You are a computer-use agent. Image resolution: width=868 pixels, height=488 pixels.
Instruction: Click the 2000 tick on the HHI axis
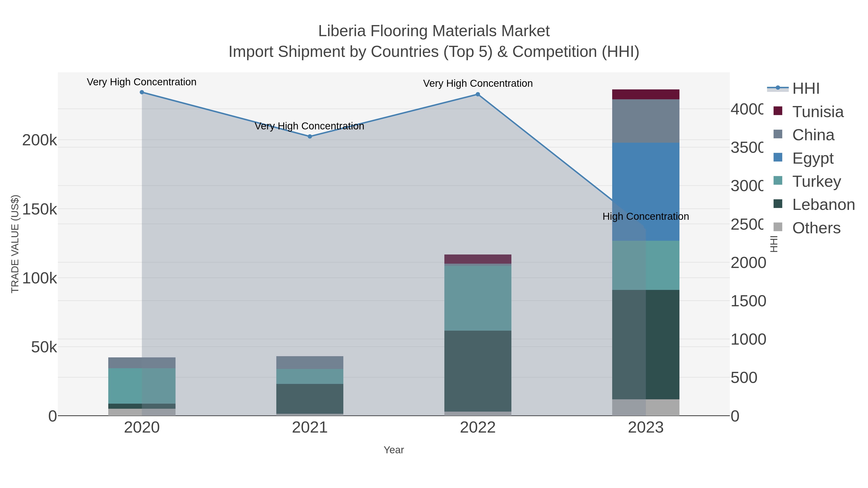pyautogui.click(x=748, y=263)
